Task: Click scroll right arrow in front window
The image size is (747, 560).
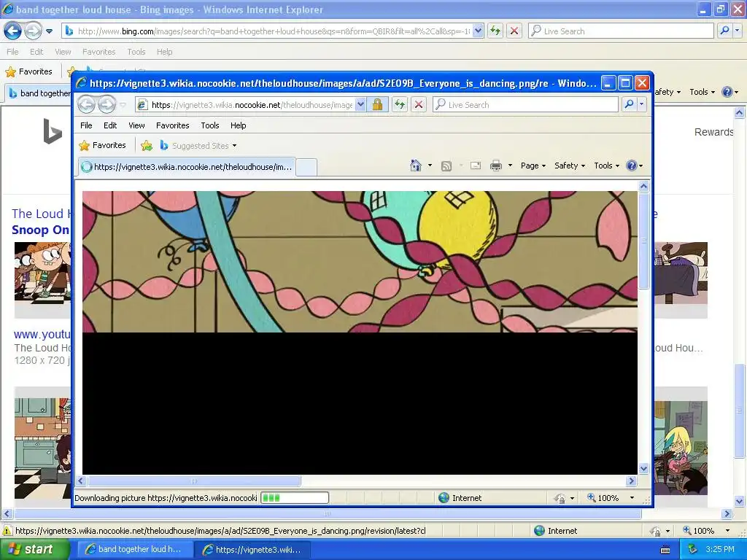Action: point(632,481)
